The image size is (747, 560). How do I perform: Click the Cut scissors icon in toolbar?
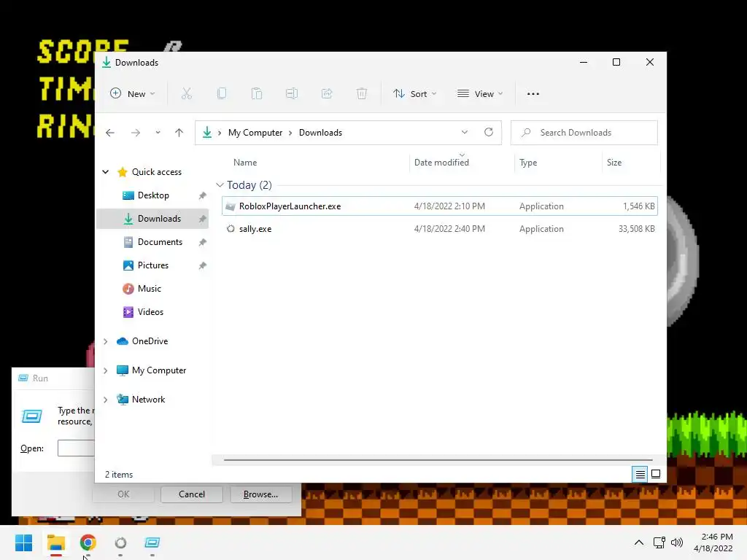[x=186, y=94]
